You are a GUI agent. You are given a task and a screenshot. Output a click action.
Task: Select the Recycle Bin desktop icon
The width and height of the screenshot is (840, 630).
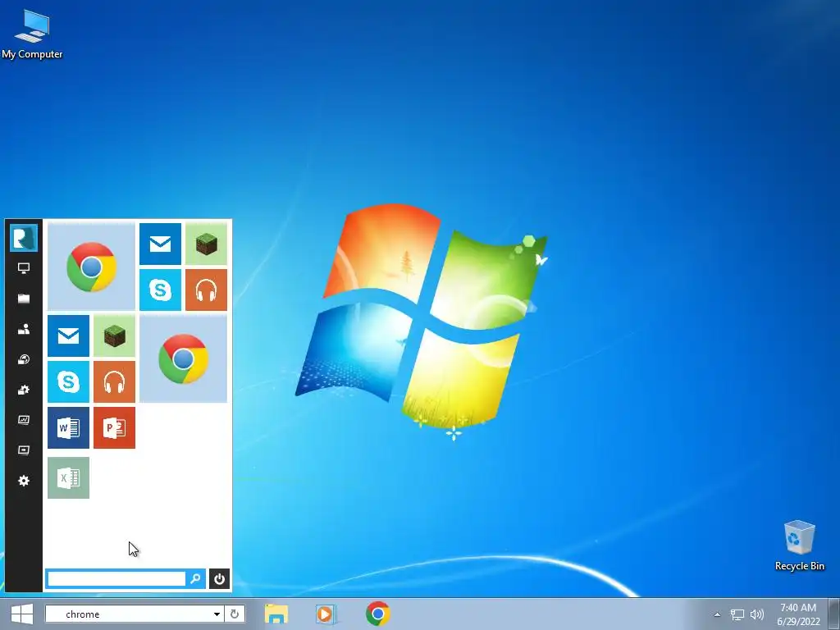799,546
